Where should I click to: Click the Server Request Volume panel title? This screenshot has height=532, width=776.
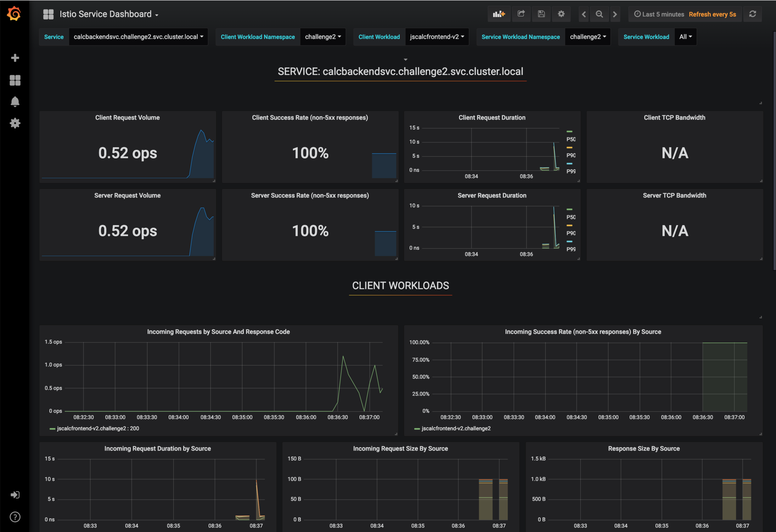pos(127,195)
